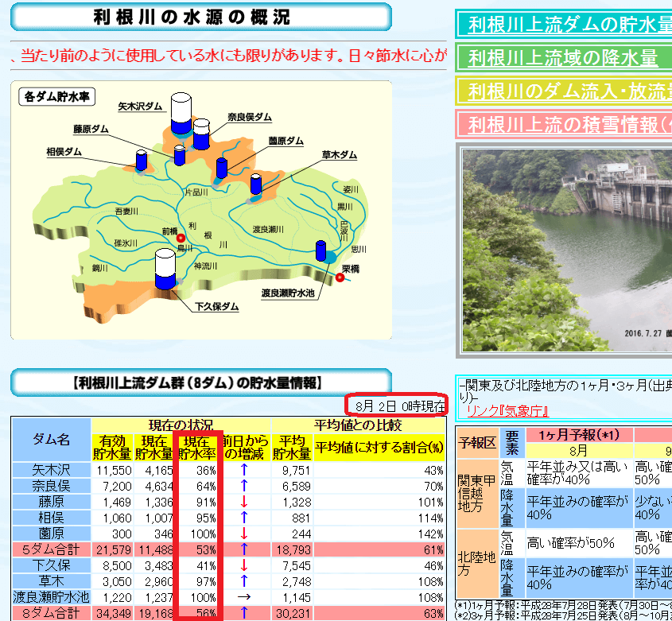Click the 有効貯水量 column header
Image resolution: width=672 pixels, height=621 pixels.
(112, 448)
